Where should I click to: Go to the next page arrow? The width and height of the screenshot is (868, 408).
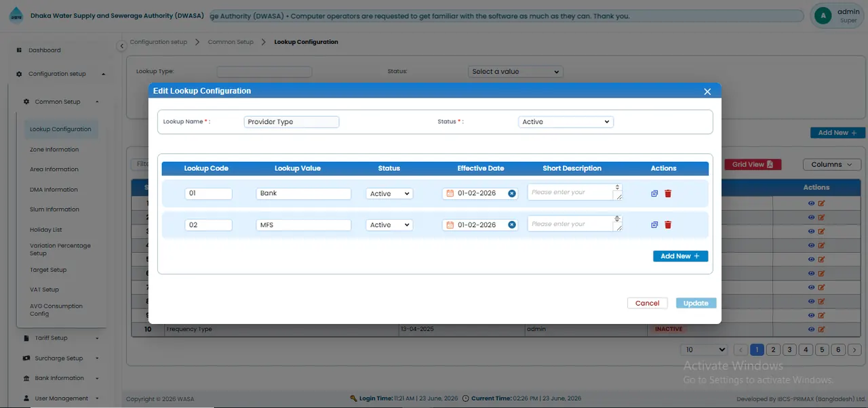coord(854,350)
